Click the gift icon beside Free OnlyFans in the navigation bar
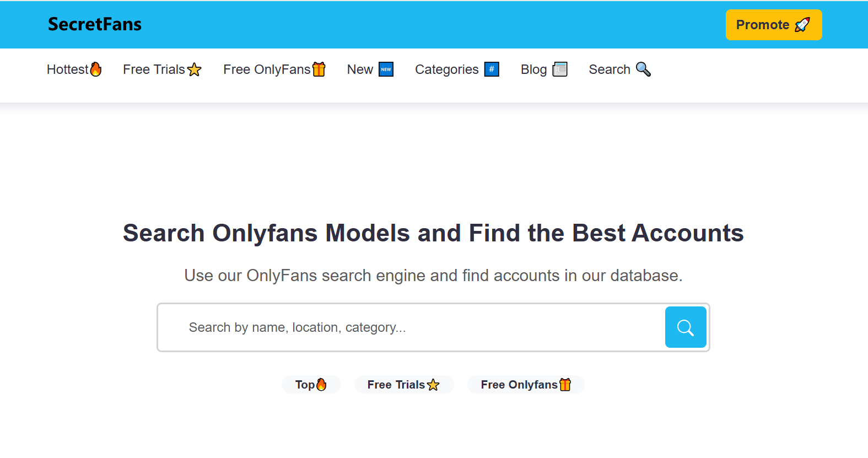The image size is (868, 458). coord(319,69)
